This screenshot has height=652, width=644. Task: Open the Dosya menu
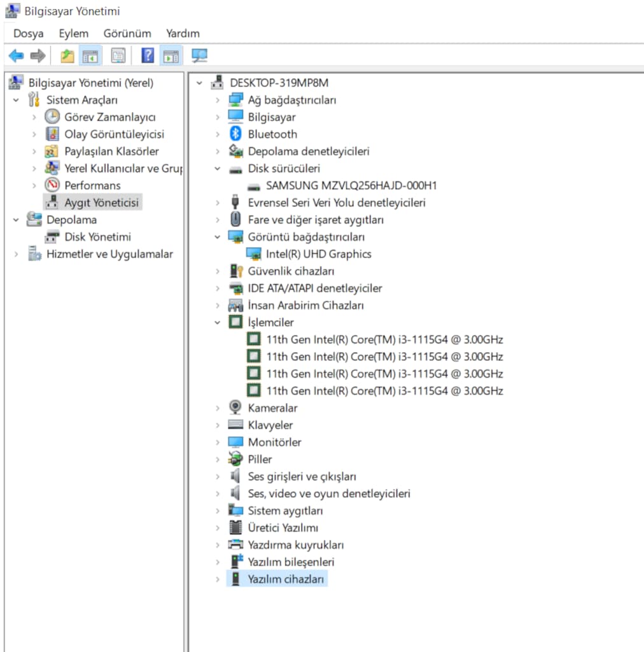[x=28, y=33]
